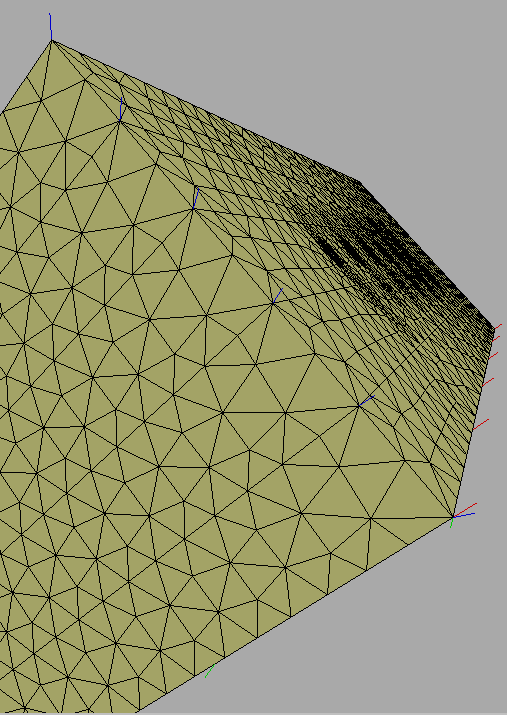The height and width of the screenshot is (715, 507).
Task: Click the RGB axis triad at mesh corner
Action: pyautogui.click(x=462, y=515)
